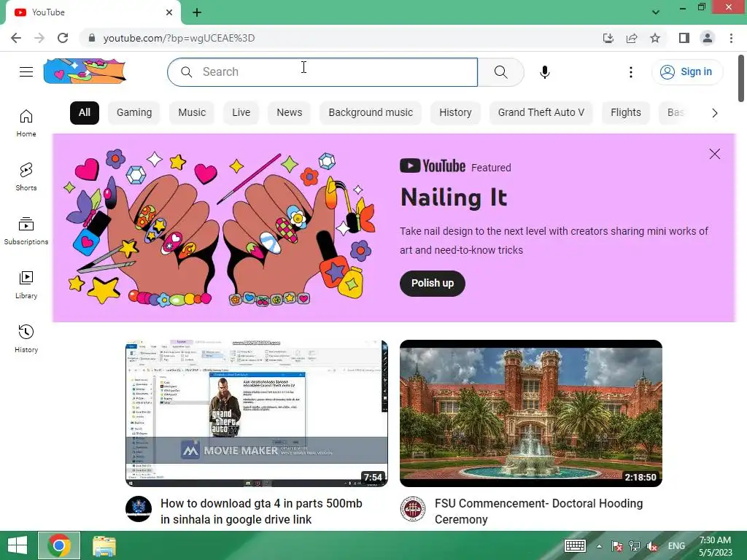
Task: Select the News category chip
Action: pos(289,113)
